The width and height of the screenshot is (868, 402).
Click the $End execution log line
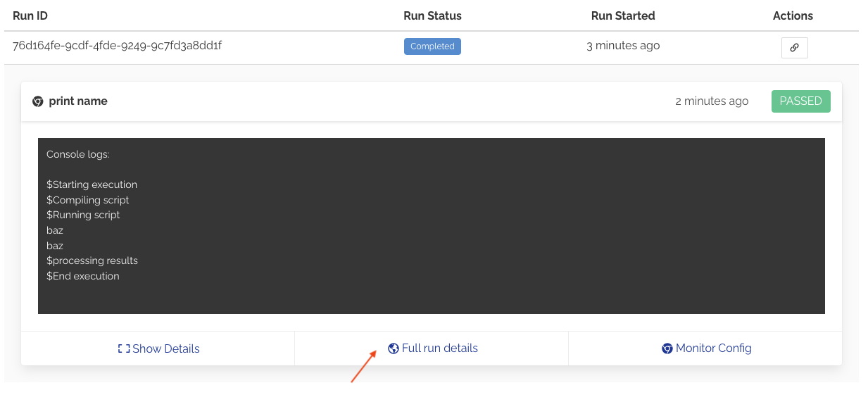(x=83, y=276)
